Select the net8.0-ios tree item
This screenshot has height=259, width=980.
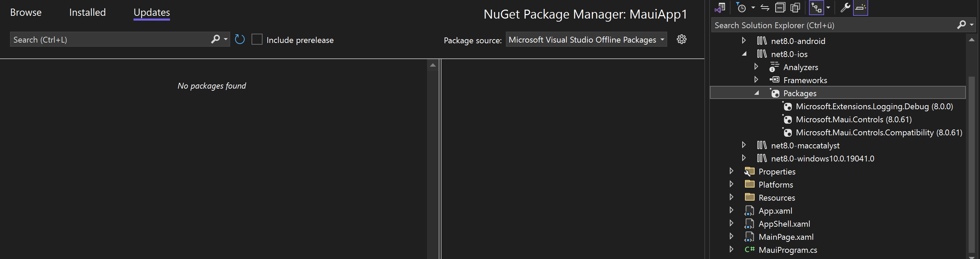tap(789, 54)
